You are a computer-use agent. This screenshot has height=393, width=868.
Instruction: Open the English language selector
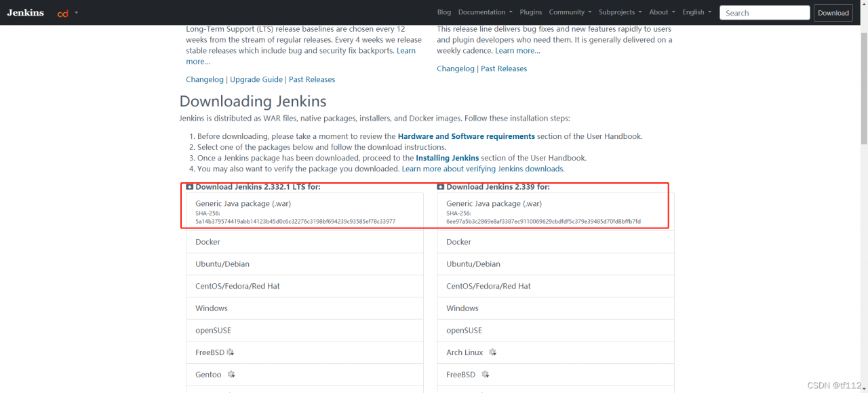tap(696, 12)
